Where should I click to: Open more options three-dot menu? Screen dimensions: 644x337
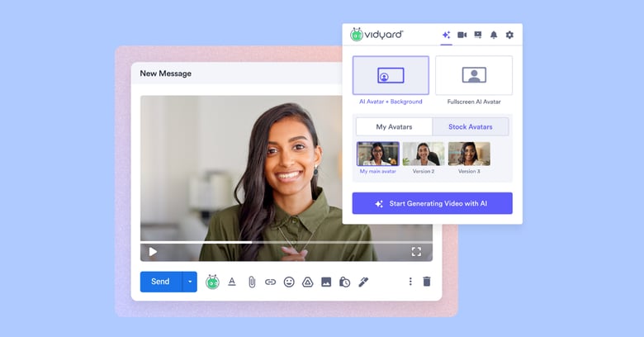click(410, 282)
